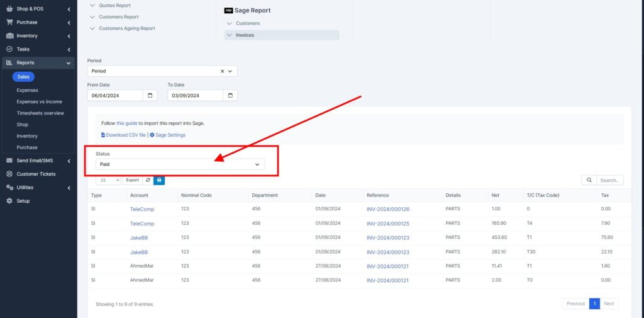Open the Sage Report Invoices item

coord(282,35)
